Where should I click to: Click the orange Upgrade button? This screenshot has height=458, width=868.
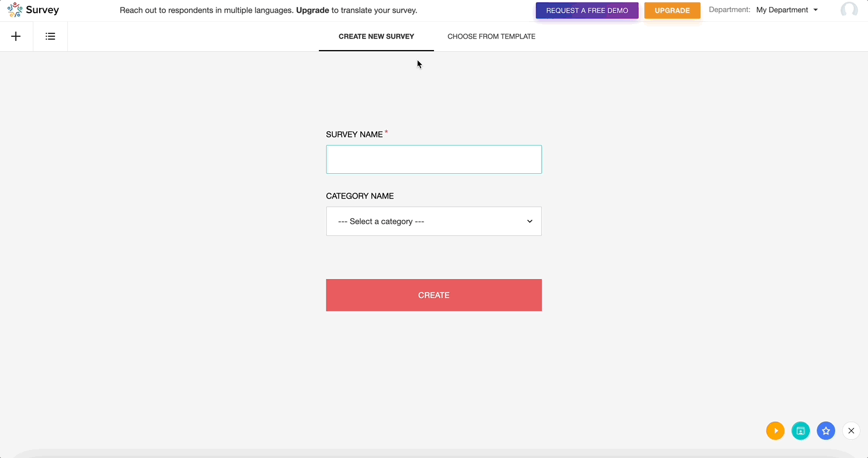point(672,10)
